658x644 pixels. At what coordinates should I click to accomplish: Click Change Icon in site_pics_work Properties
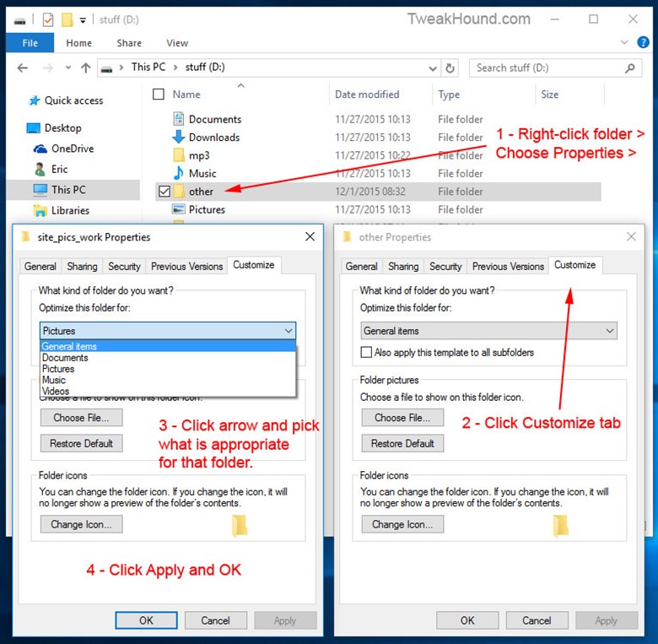coord(82,524)
